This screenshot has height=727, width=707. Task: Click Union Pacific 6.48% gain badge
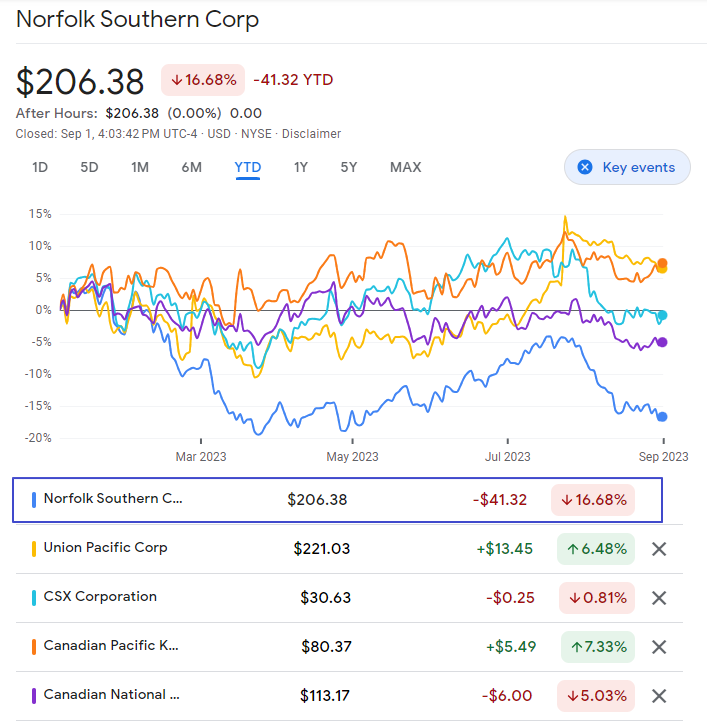click(596, 549)
